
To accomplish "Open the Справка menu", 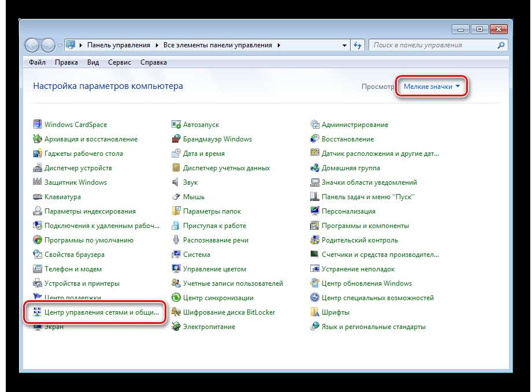I will tap(154, 62).
